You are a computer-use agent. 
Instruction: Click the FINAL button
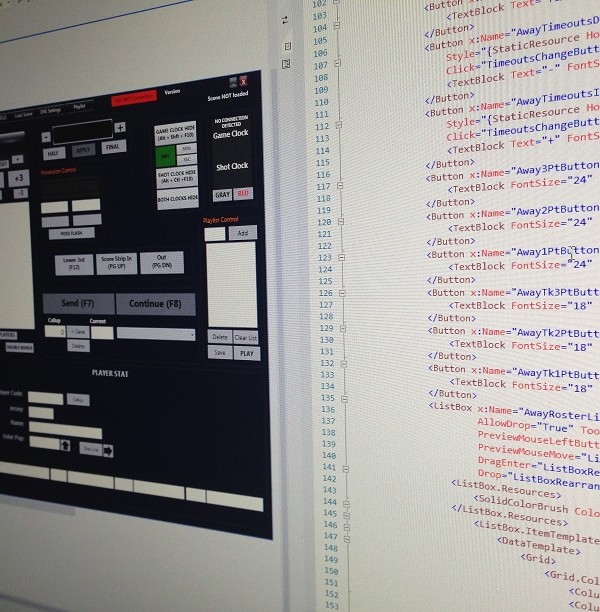click(114, 147)
